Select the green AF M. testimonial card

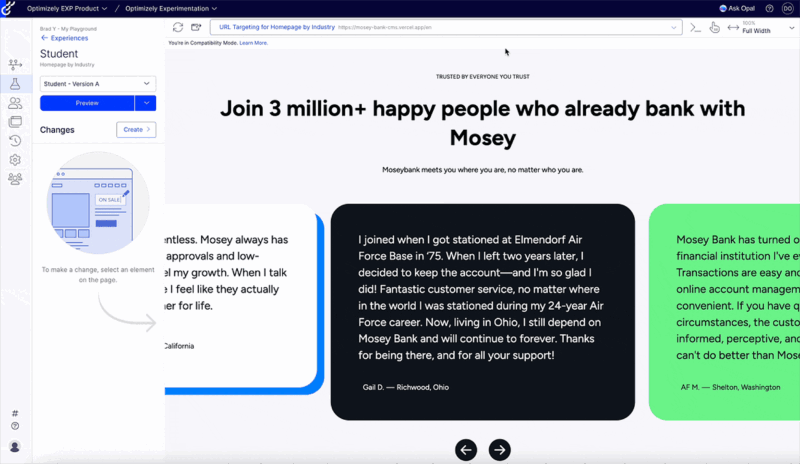(x=724, y=312)
